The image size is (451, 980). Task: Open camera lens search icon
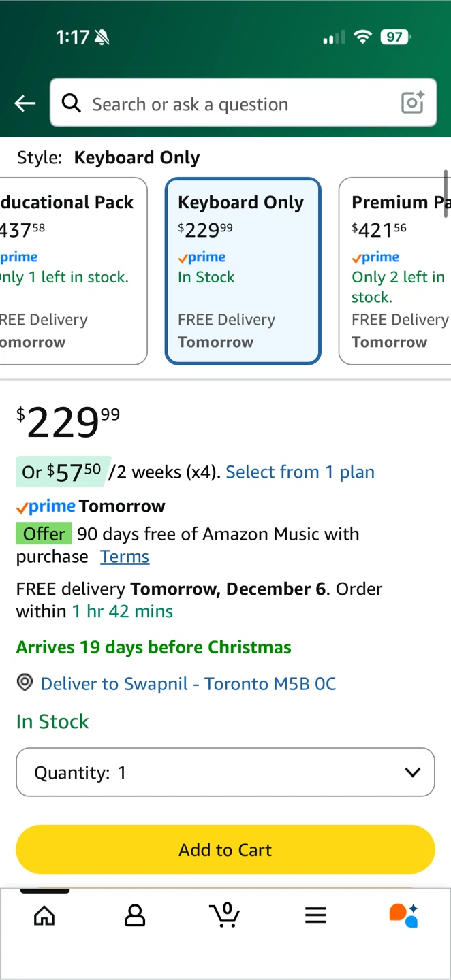tap(413, 103)
